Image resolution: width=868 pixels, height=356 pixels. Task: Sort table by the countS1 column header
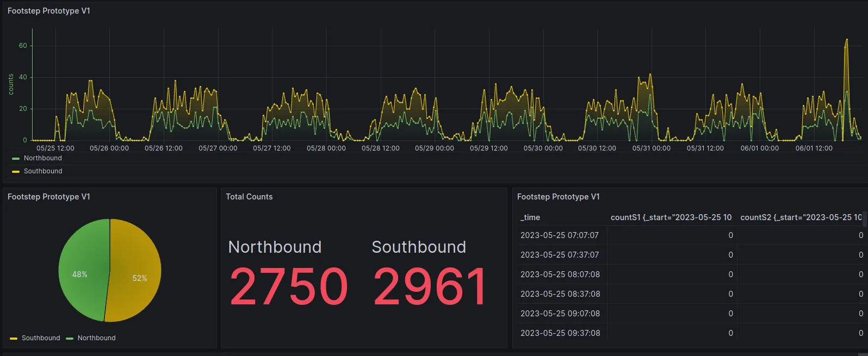click(x=671, y=217)
